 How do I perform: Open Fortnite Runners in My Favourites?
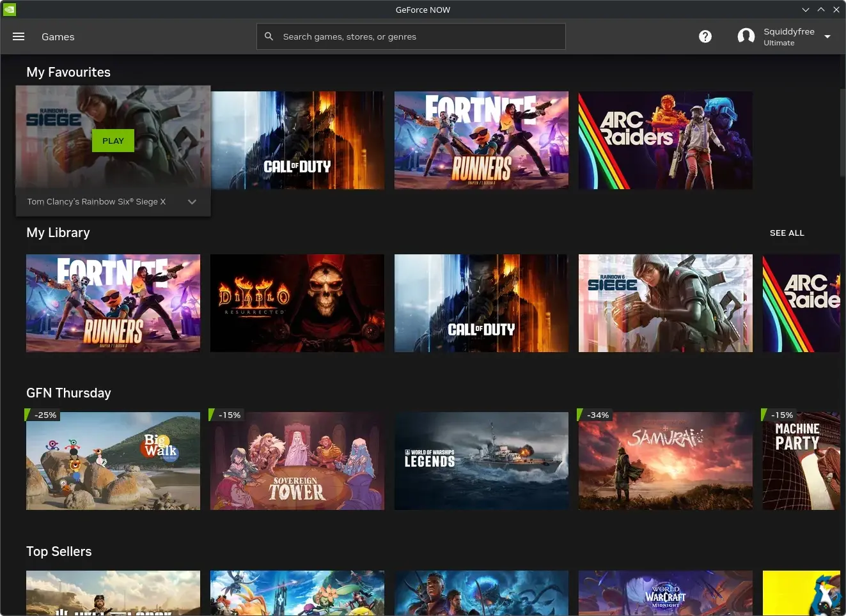[x=482, y=141]
